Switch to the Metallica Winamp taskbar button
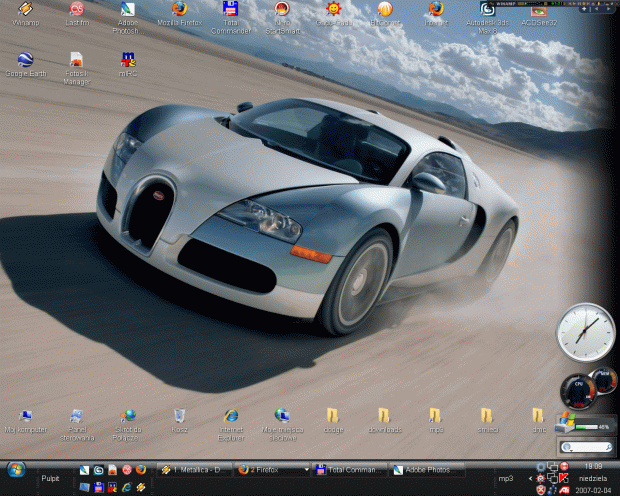The image size is (620, 496). click(x=194, y=469)
